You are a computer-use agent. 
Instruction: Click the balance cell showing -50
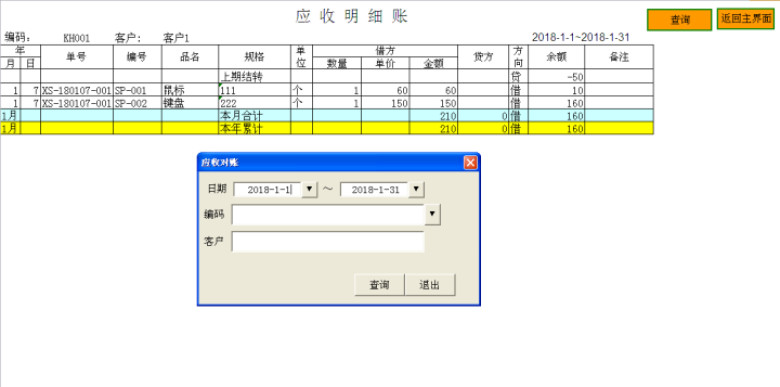click(556, 77)
